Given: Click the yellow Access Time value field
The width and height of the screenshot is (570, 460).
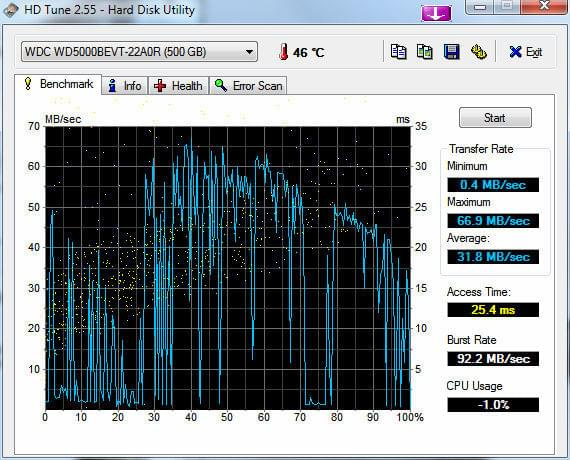Looking at the screenshot, I should [493, 310].
